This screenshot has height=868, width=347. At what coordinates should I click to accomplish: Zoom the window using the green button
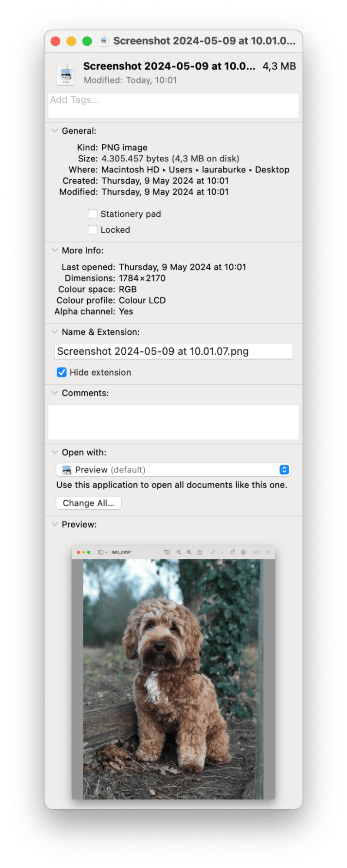pos(87,41)
